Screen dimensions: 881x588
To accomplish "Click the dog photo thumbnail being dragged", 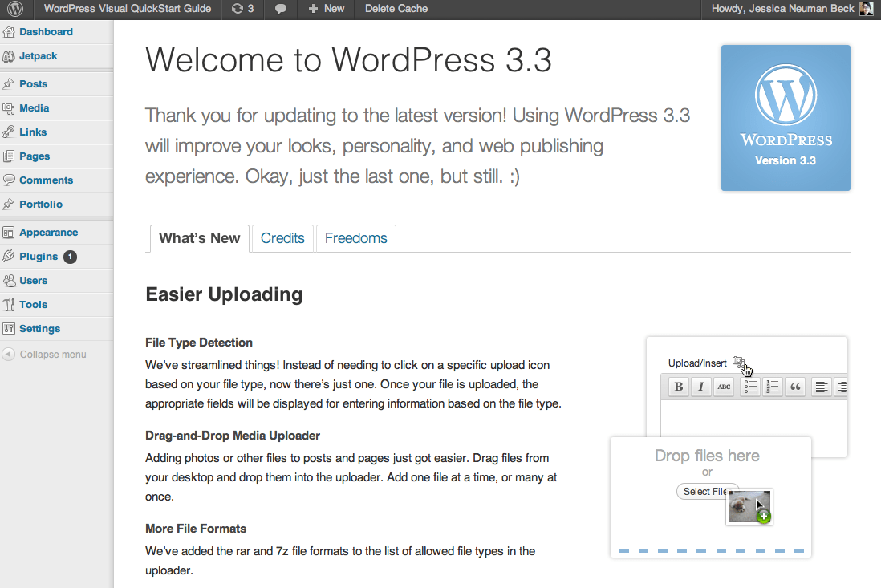I will coord(749,506).
